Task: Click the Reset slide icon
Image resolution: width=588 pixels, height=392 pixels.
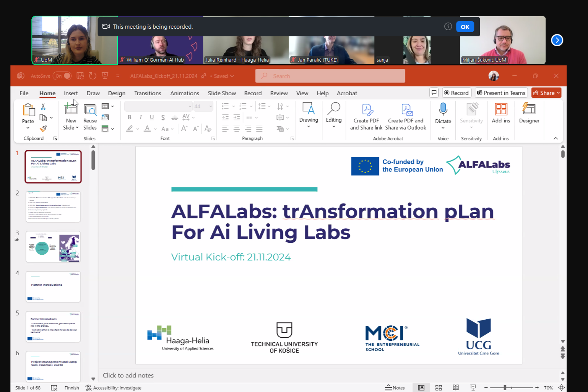Action: coord(105,117)
